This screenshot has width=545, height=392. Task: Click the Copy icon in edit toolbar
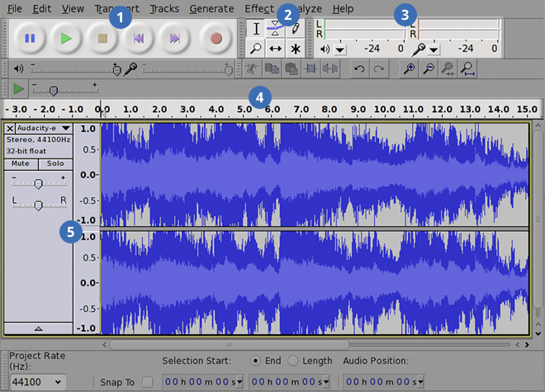(x=272, y=68)
